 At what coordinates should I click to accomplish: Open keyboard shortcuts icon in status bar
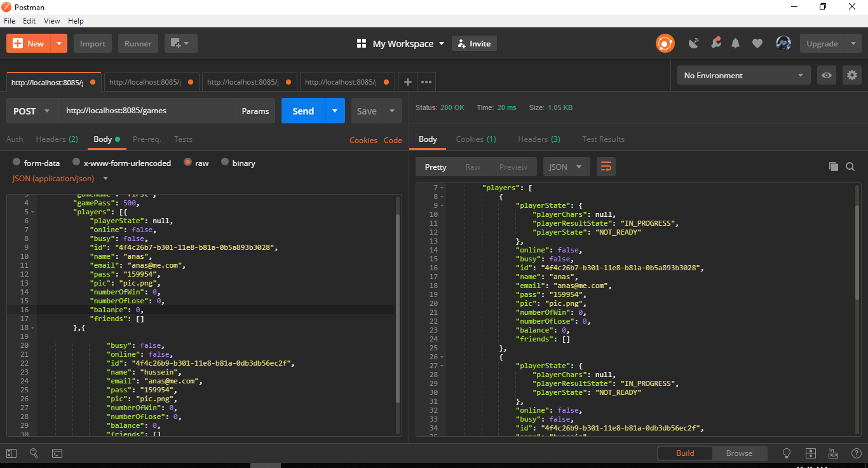click(834, 453)
